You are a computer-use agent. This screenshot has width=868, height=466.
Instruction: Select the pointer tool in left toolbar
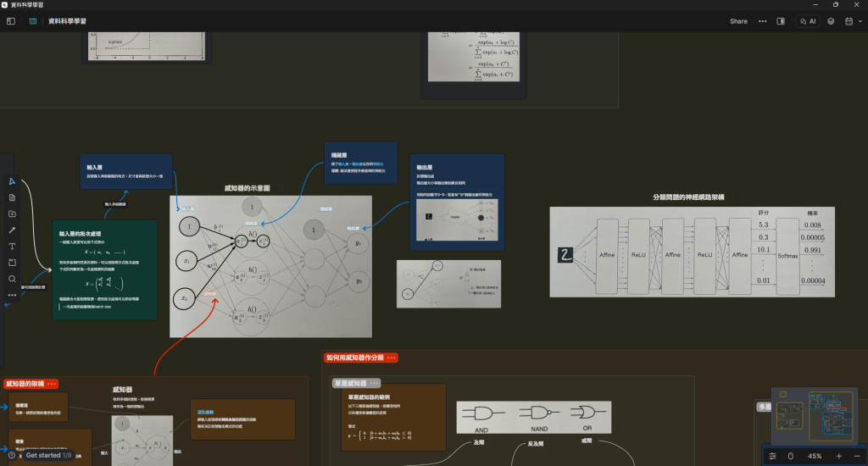(x=12, y=181)
